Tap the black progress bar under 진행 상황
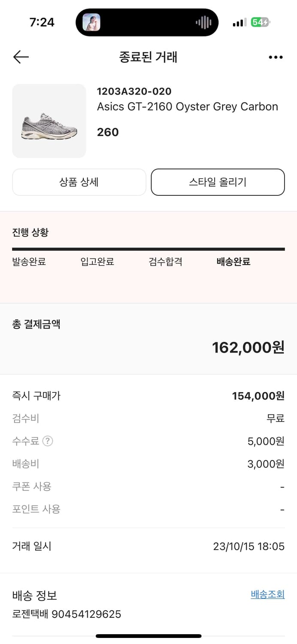This screenshot has height=644, width=297. tap(148, 249)
